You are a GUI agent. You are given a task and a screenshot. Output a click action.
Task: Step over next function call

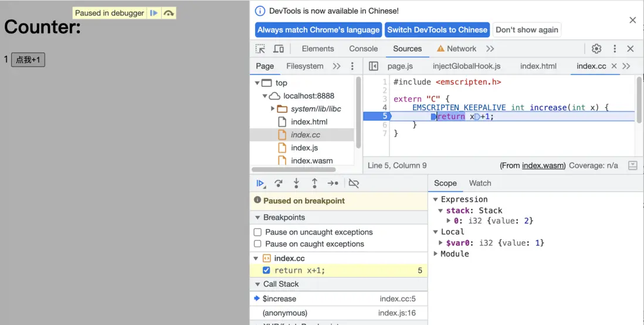279,184
